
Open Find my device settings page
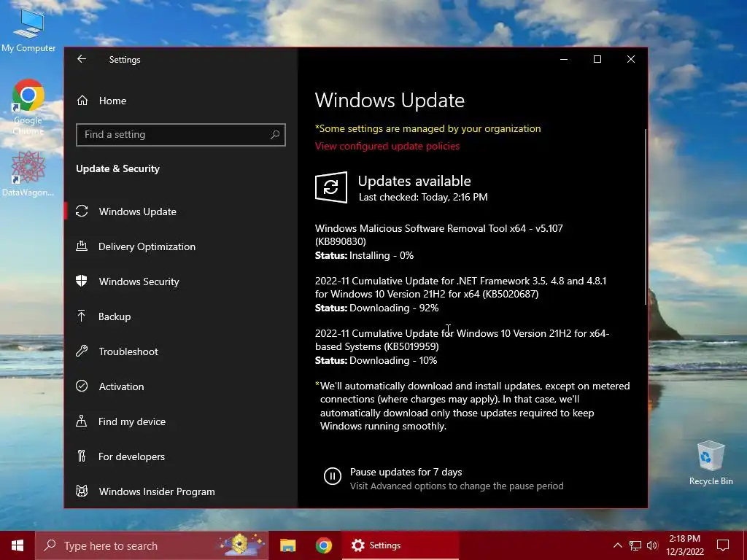point(181,421)
